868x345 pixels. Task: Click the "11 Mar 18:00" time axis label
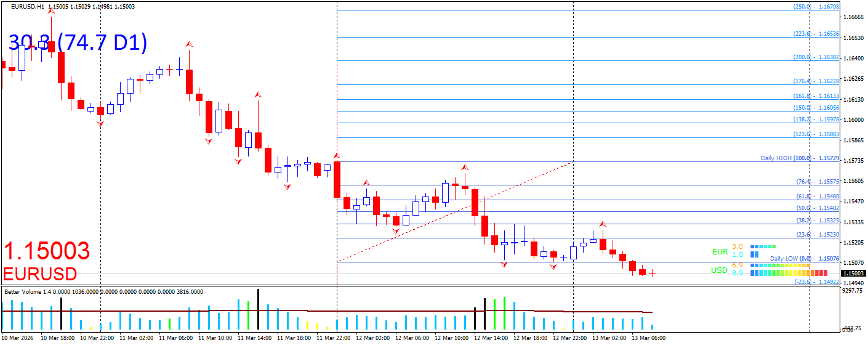[x=294, y=338]
